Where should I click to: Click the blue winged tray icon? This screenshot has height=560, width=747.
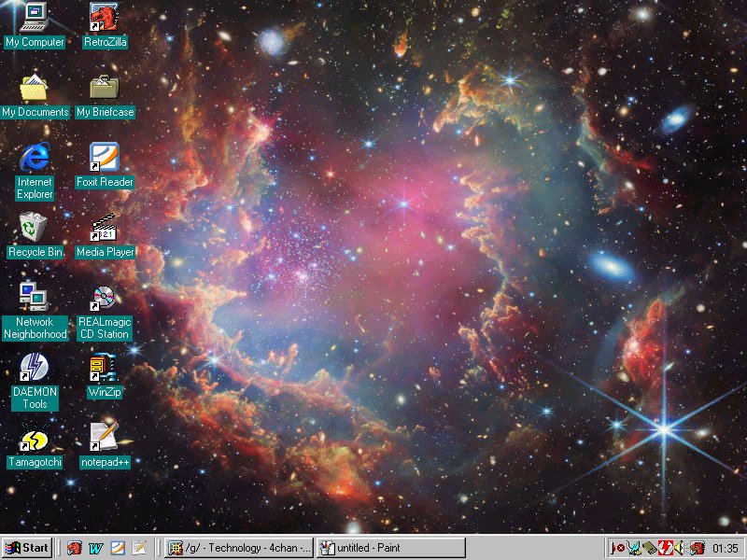[x=634, y=548]
